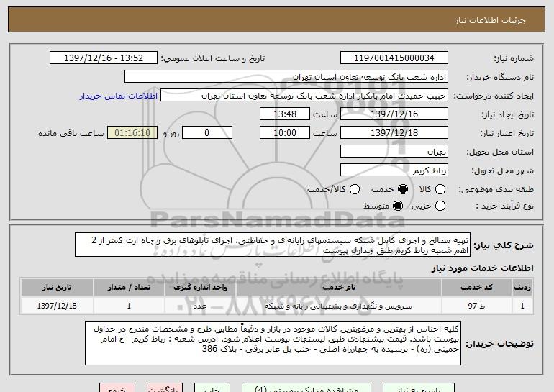Open attached documents button مشاهده مدارک پیوستی (4)
The height and width of the screenshot is (392, 554).
coord(306,388)
